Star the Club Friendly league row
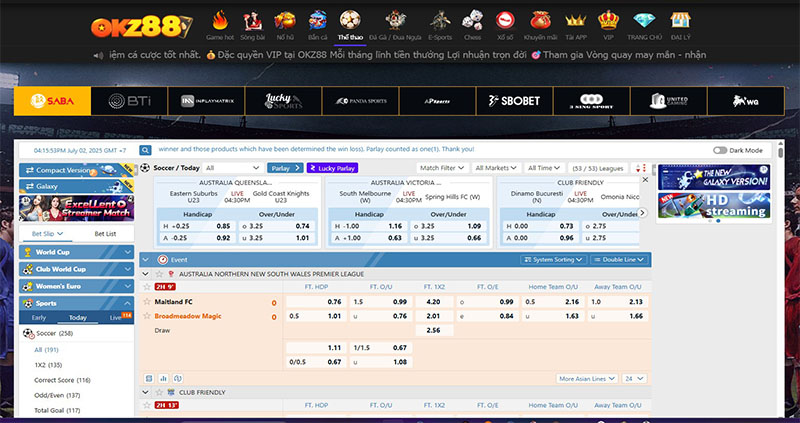Image resolution: width=800 pixels, height=423 pixels. pyautogui.click(x=161, y=393)
